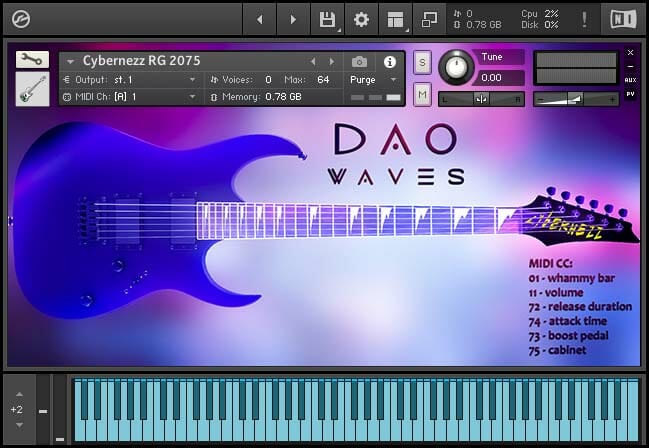
Task: Open the wrench instrument edit mode
Action: [32, 60]
